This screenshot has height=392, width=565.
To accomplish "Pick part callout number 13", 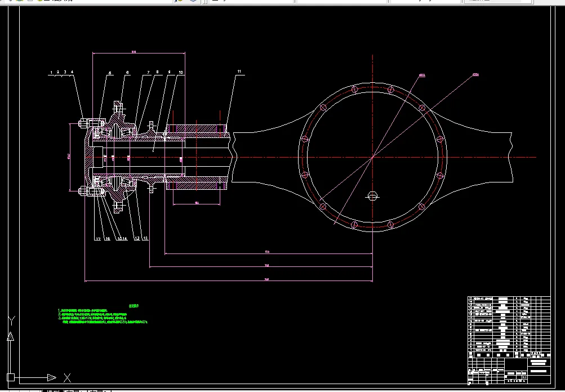I will pos(136,238).
